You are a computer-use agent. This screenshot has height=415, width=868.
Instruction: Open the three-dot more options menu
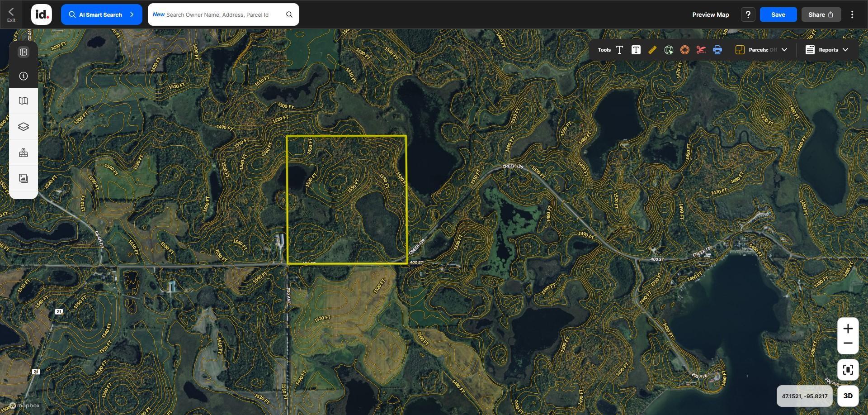[x=852, y=14]
